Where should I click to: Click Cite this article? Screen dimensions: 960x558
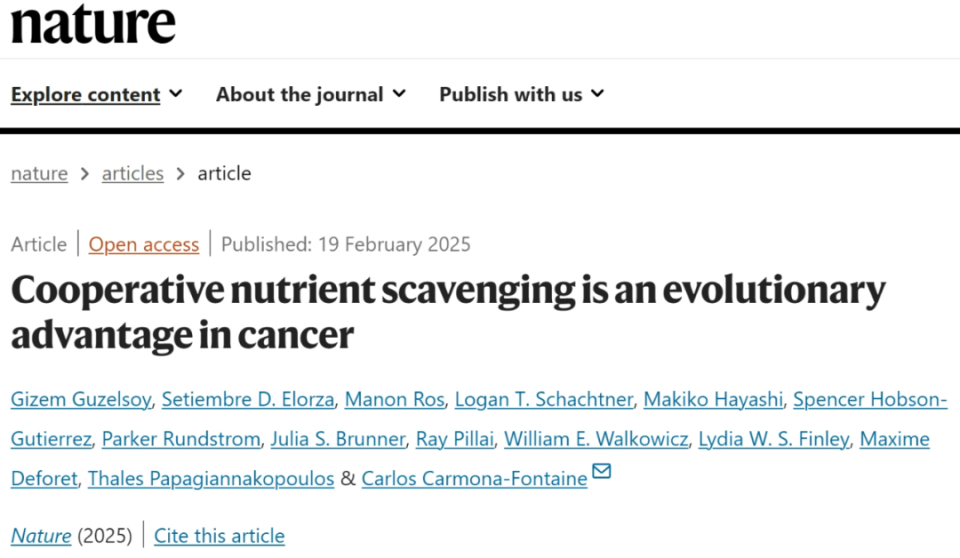point(219,536)
